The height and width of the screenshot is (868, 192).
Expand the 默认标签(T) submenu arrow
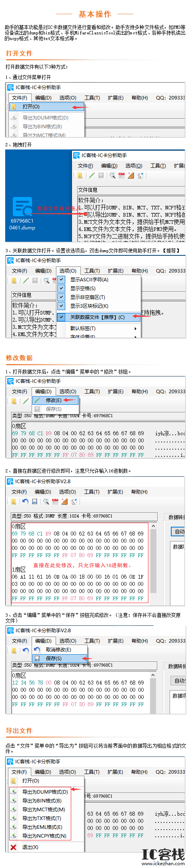tap(136, 328)
